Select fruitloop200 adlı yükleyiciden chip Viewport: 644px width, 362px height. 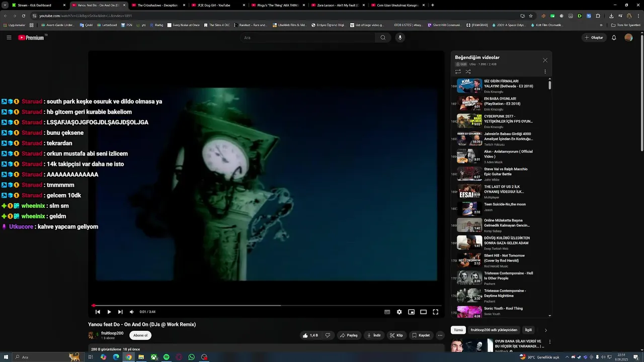click(x=494, y=330)
